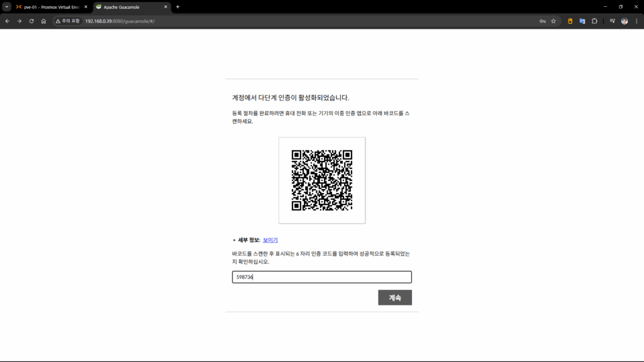Open the media controls icon in toolbar

point(612,21)
